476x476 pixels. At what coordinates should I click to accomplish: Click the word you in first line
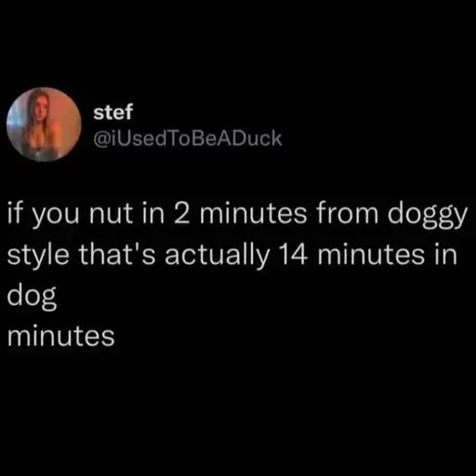click(x=57, y=217)
